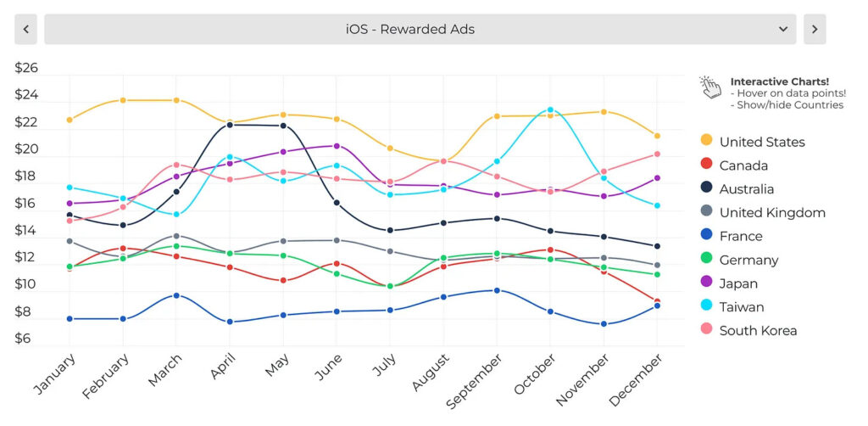Click the France data point for September
The image size is (868, 426).
497,290
